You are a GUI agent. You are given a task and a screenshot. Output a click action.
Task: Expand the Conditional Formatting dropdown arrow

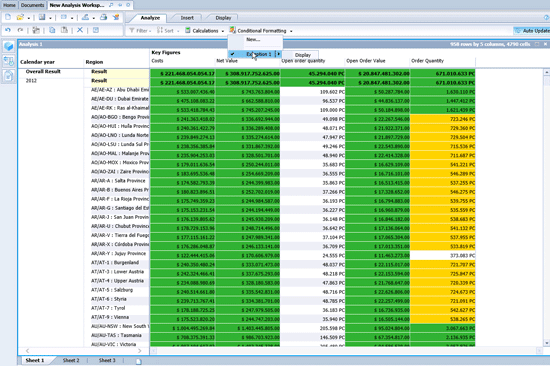291,31
